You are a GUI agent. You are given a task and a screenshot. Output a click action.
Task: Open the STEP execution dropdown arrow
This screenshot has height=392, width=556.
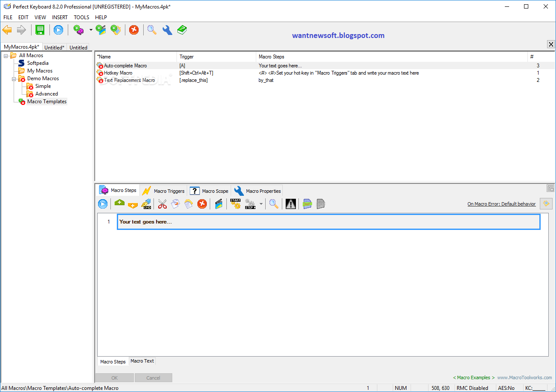tap(261, 204)
